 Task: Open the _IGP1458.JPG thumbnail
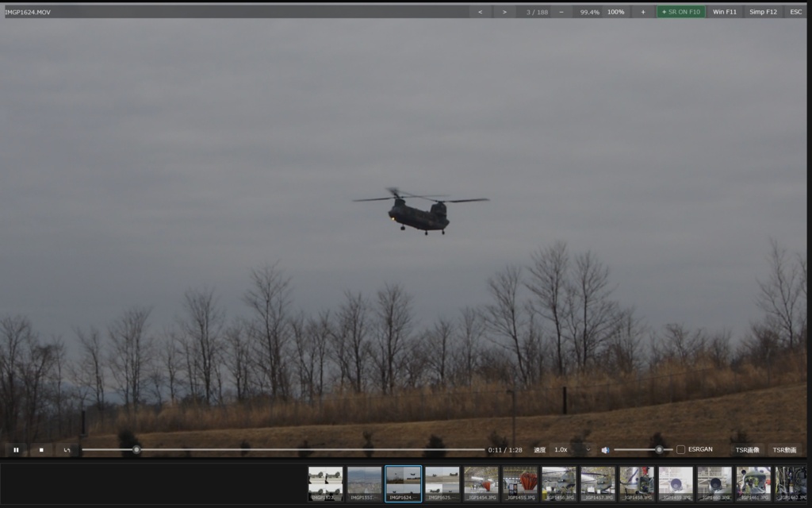click(x=637, y=483)
